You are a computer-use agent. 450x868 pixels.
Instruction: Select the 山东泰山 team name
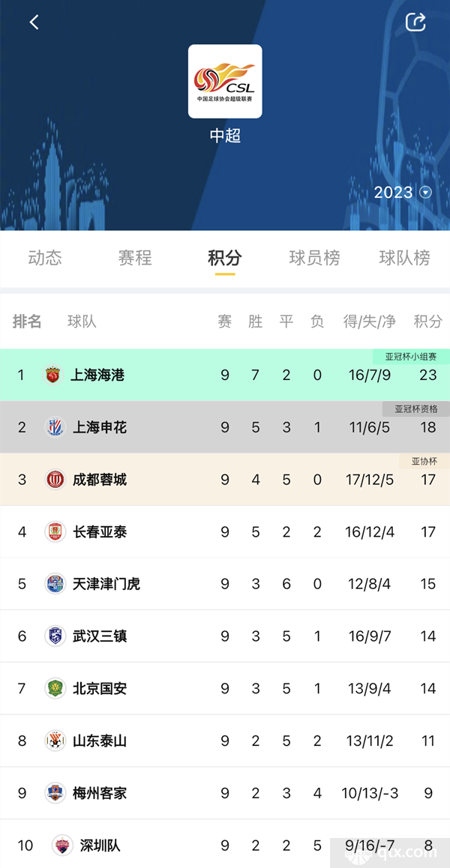pyautogui.click(x=100, y=741)
